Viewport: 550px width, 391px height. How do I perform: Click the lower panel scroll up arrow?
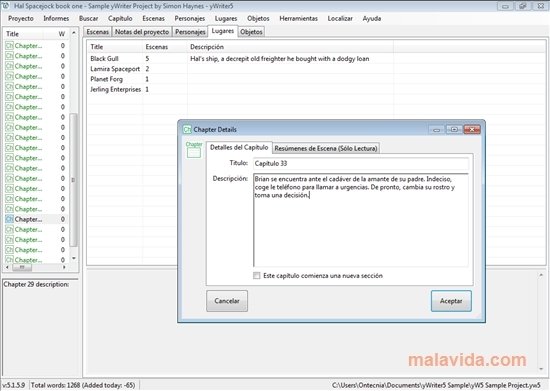(x=541, y=275)
